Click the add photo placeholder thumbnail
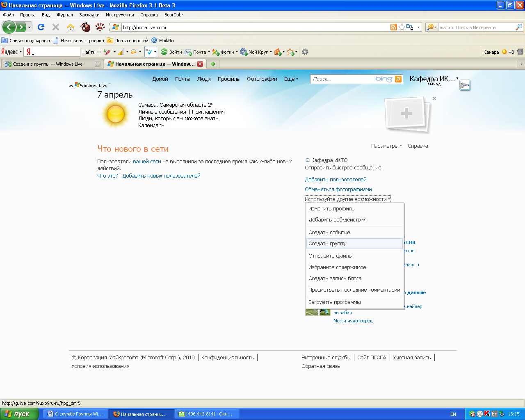Image resolution: width=525 pixels, height=420 pixels. [x=406, y=113]
